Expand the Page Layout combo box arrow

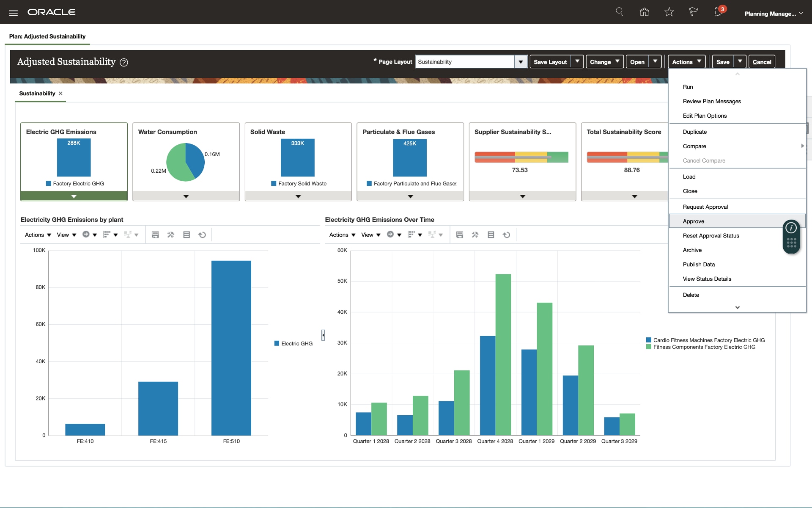[521, 62]
